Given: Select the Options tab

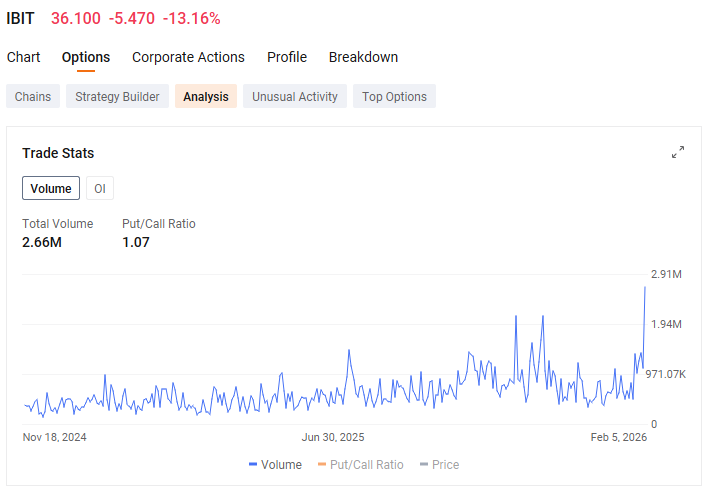Looking at the screenshot, I should pos(86,57).
